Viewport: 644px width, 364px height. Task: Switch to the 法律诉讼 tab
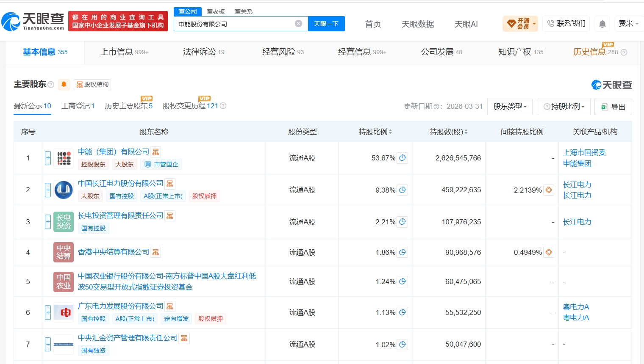tap(204, 52)
